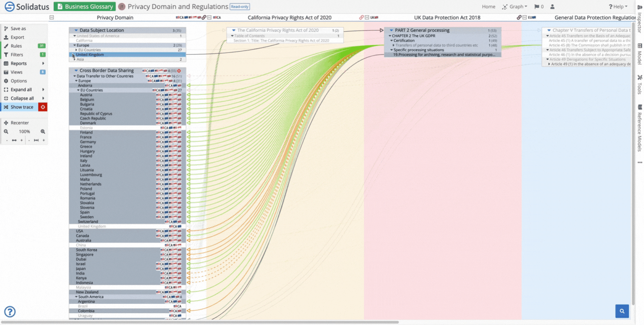Click the collapse icon of the UK Data Protection Act column

tap(367, 17)
